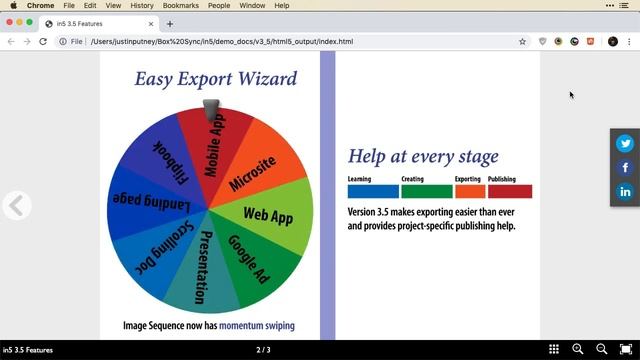The height and width of the screenshot is (360, 640).
Task: Close the in5 3.5 Features tab
Action: point(151,24)
